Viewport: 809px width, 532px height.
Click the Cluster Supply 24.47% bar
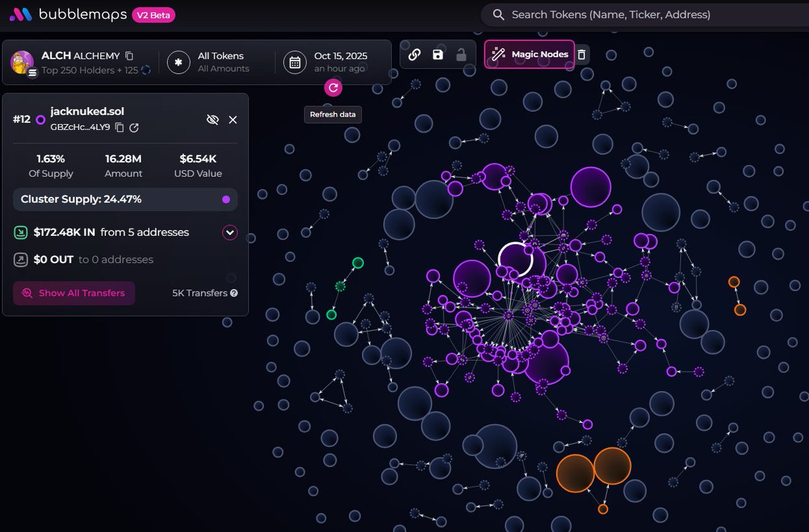125,199
